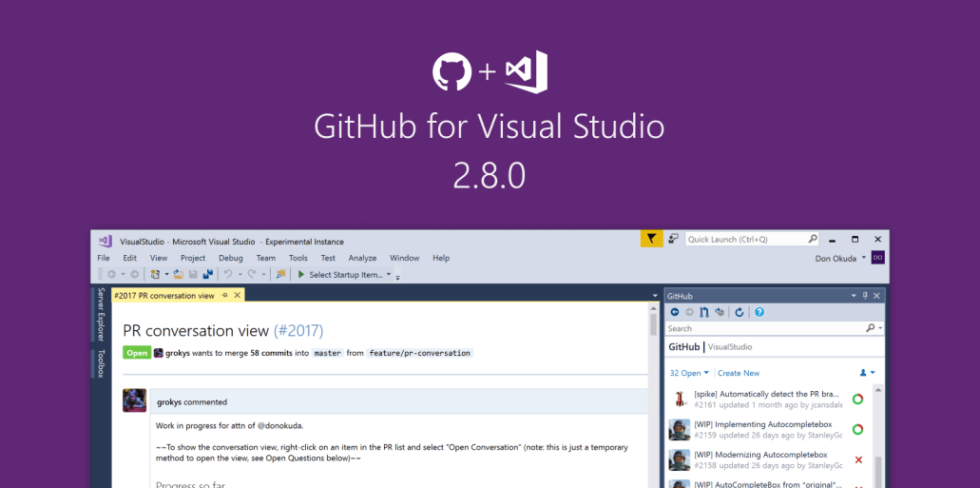The width and height of the screenshot is (980, 488).
Task: Click the Redo arrow icon
Action: (x=252, y=274)
